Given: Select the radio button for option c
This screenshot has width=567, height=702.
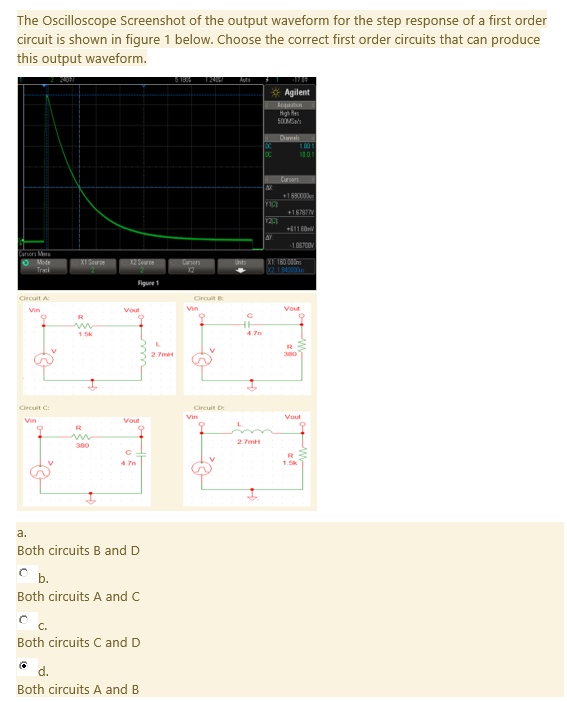Looking at the screenshot, I should pos(24,619).
